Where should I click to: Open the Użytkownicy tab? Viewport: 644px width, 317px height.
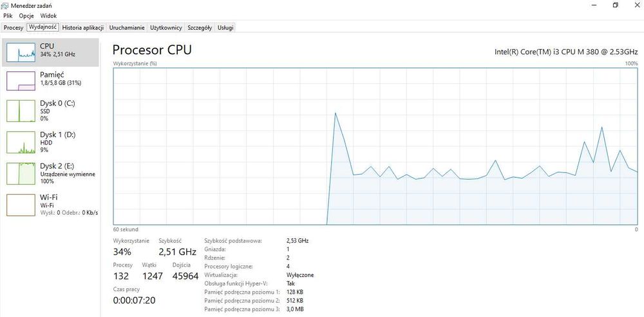(x=166, y=28)
